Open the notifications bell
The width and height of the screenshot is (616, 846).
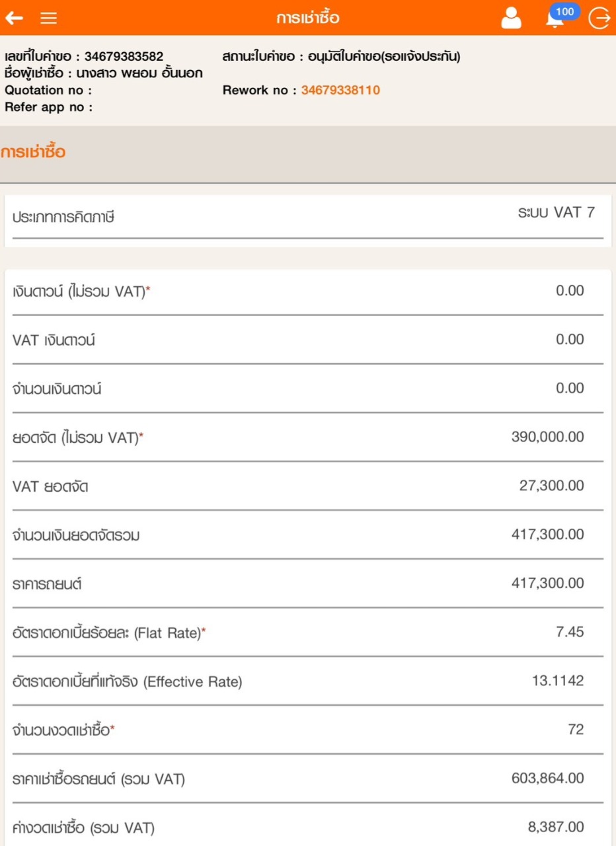pos(555,18)
